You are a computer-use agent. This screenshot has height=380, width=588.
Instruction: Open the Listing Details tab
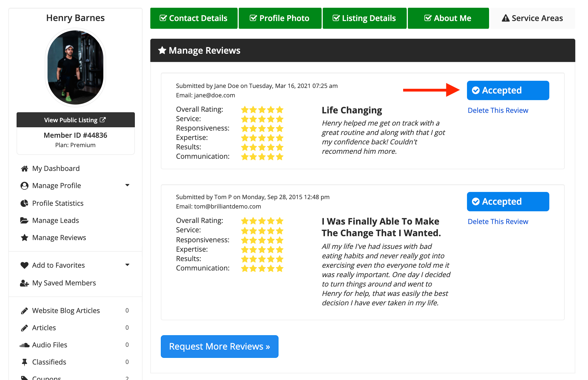[x=364, y=18]
